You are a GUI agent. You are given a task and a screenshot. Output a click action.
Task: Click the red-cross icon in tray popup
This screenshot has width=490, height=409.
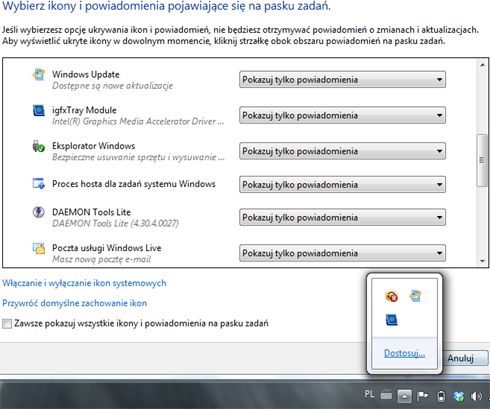tap(392, 296)
